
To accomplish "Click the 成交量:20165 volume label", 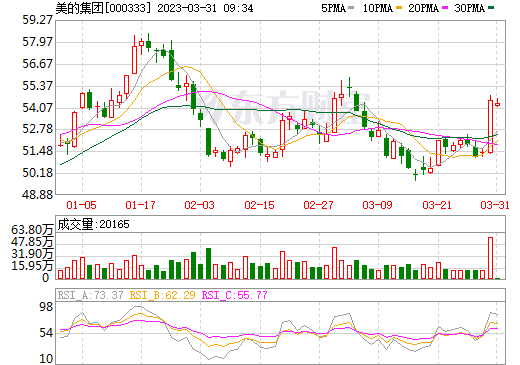I will point(93,224).
